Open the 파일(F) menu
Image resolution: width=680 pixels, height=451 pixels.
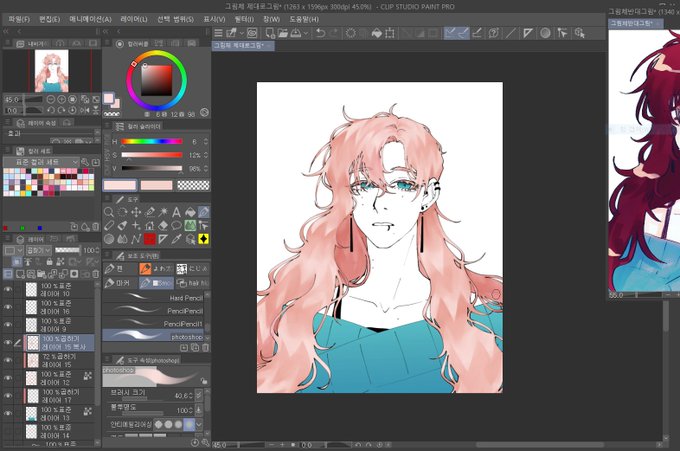[19, 20]
